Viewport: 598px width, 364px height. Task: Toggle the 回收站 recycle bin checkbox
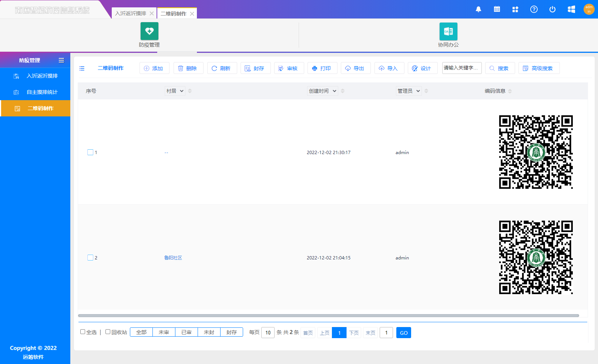pos(108,332)
